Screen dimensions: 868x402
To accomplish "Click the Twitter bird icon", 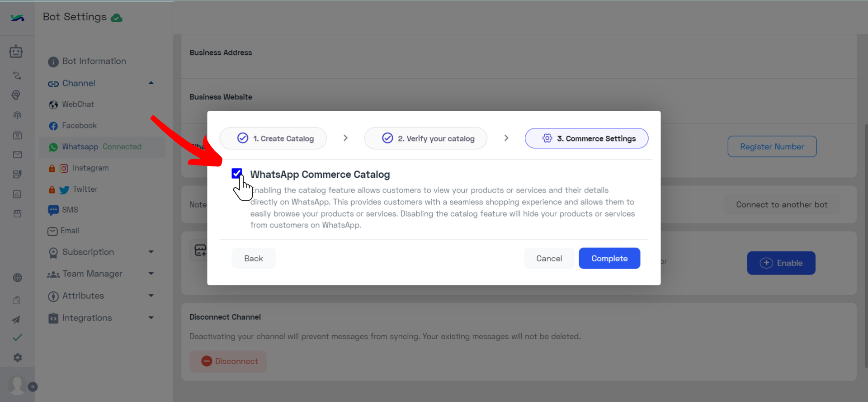I will coord(64,190).
